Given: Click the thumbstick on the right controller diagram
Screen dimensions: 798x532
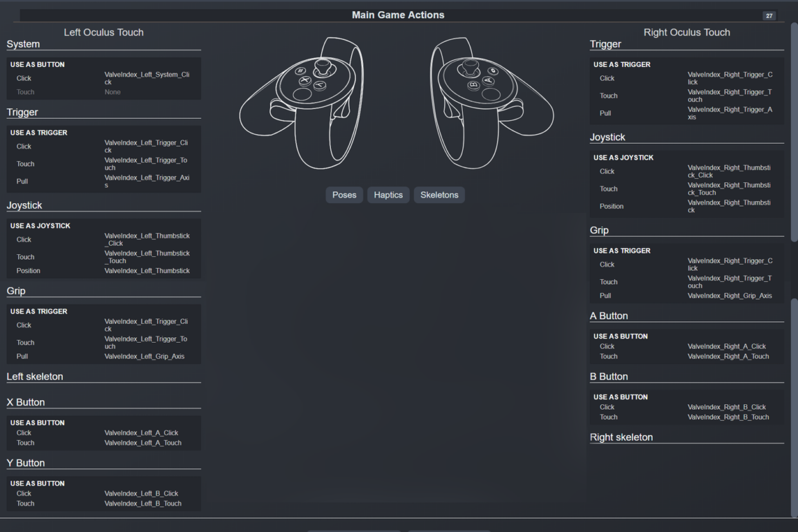Looking at the screenshot, I should pos(471,67).
